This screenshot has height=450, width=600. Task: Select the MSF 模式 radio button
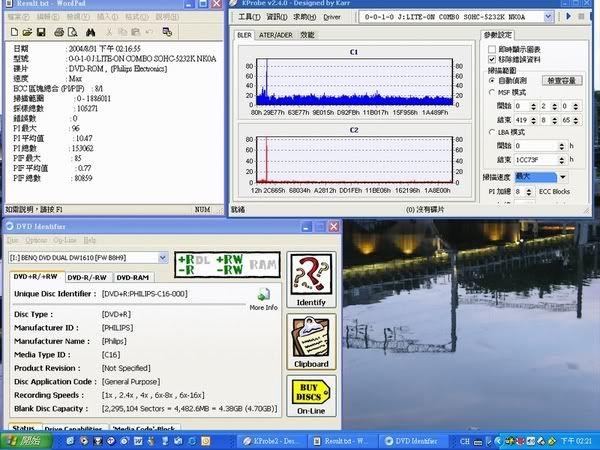[x=490, y=91]
